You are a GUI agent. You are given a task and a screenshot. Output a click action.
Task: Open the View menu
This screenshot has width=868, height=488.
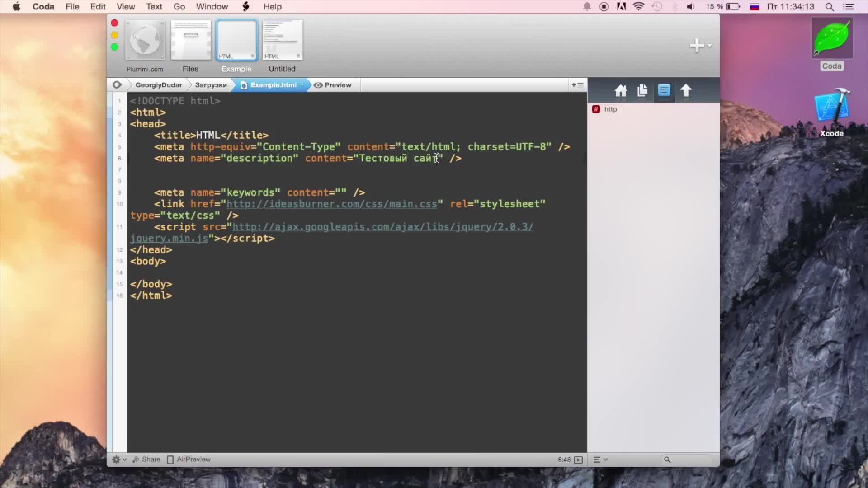pyautogui.click(x=126, y=7)
